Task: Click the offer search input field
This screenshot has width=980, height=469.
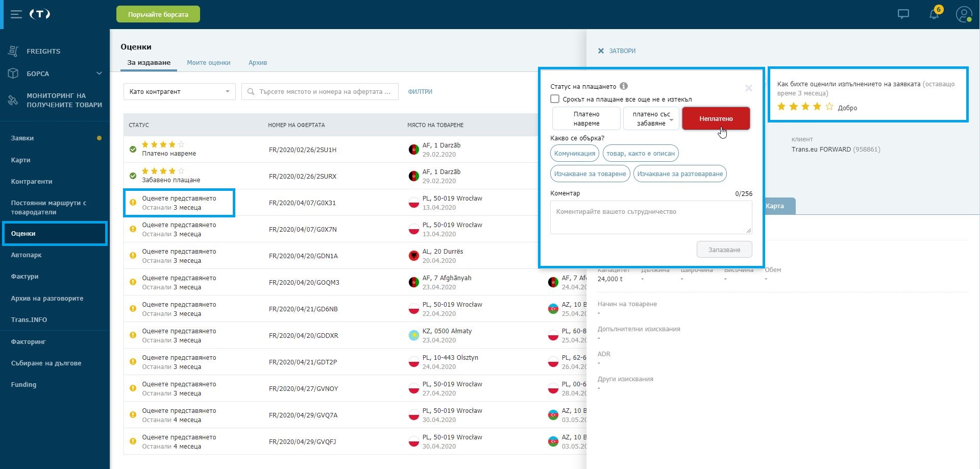Action: (x=320, y=92)
